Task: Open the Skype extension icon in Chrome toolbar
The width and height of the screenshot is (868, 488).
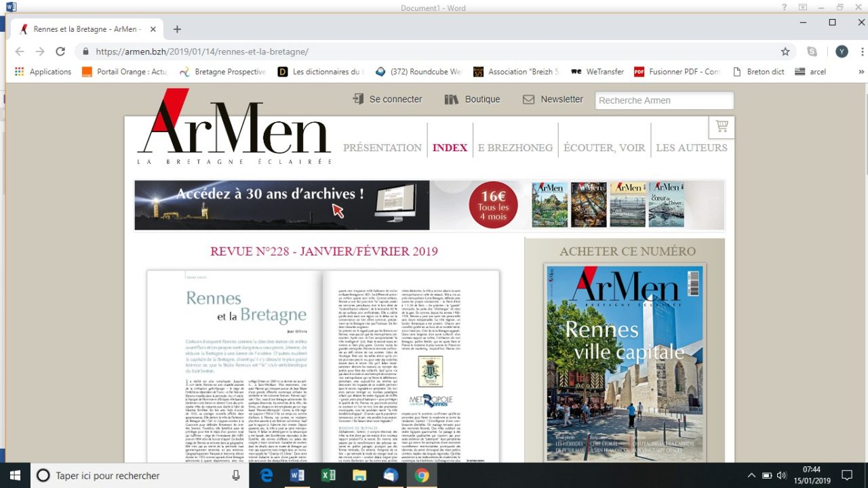Action: coord(812,52)
